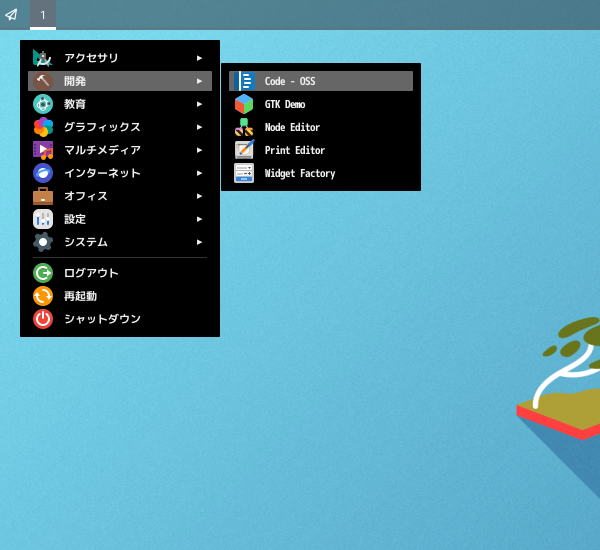The width and height of the screenshot is (600, 550).
Task: Click the Widget Factory icon
Action: click(x=244, y=173)
